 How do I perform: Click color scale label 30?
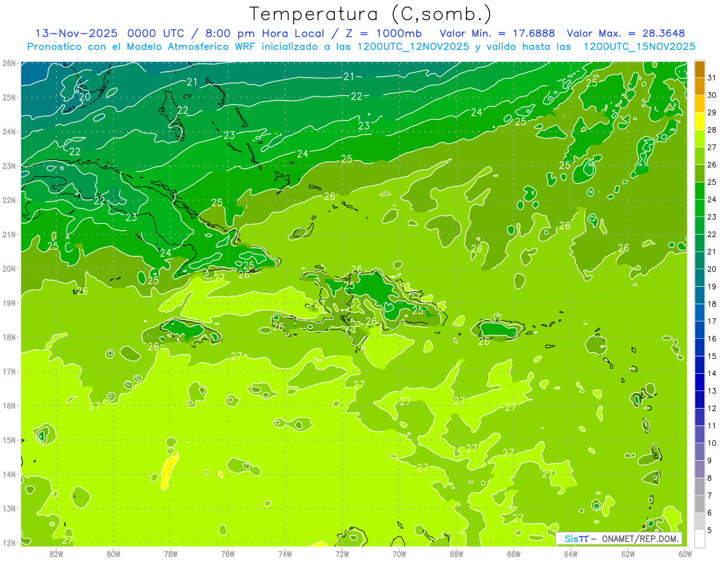(712, 95)
